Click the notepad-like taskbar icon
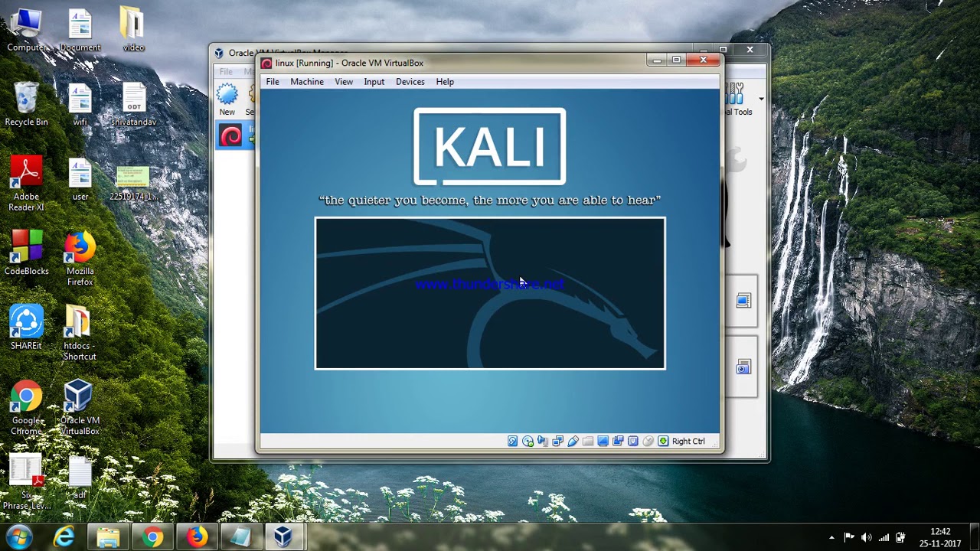This screenshot has width=980, height=551. coord(240,537)
